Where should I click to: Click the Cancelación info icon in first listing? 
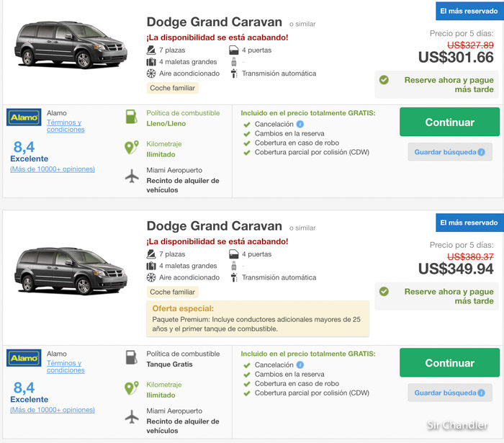pyautogui.click(x=300, y=124)
